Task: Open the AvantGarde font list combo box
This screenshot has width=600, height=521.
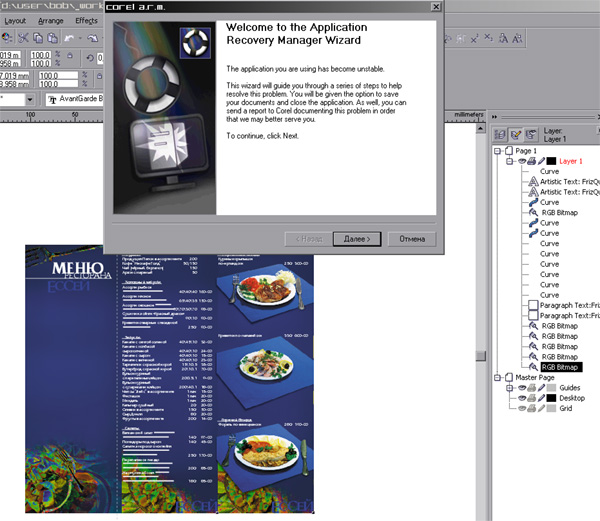Action: tap(75, 99)
